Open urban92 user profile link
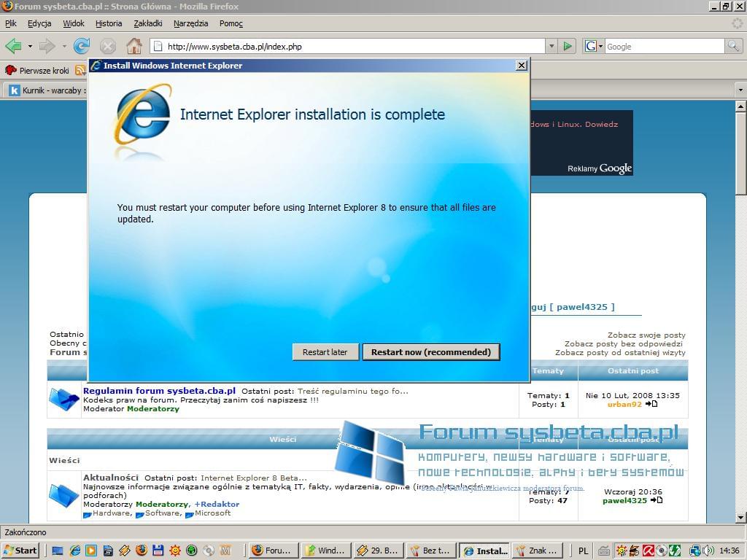 click(624, 404)
